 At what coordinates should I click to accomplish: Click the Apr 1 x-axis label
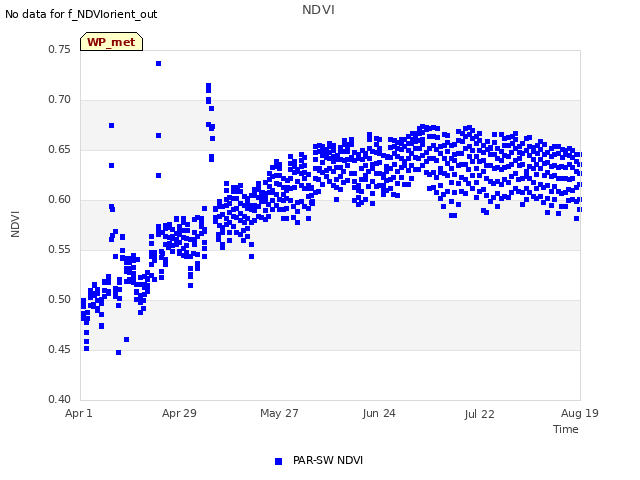(x=79, y=413)
